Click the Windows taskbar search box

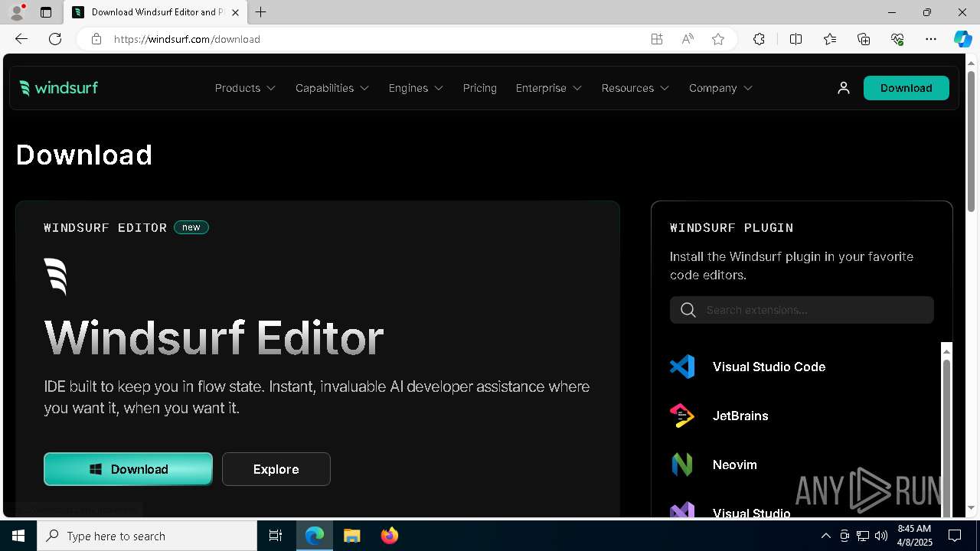pyautogui.click(x=147, y=536)
